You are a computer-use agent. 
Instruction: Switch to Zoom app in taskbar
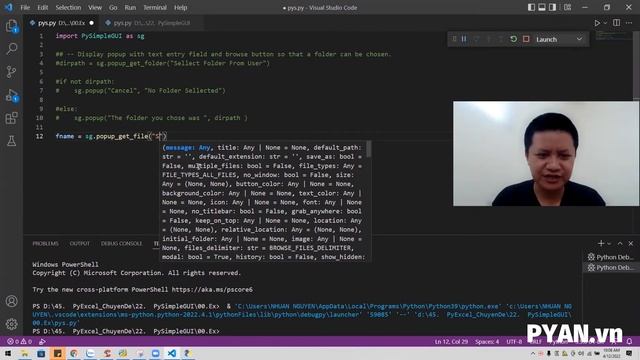(156, 353)
